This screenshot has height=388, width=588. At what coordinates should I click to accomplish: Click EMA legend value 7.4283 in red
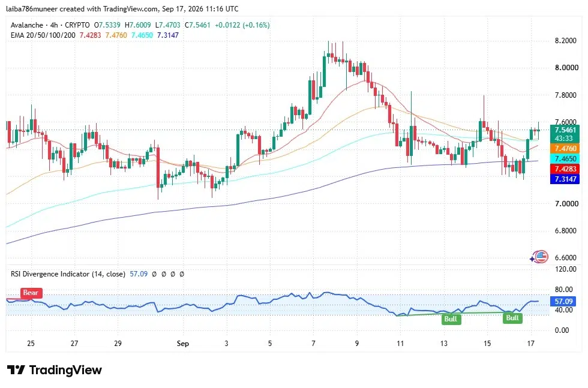(x=90, y=35)
